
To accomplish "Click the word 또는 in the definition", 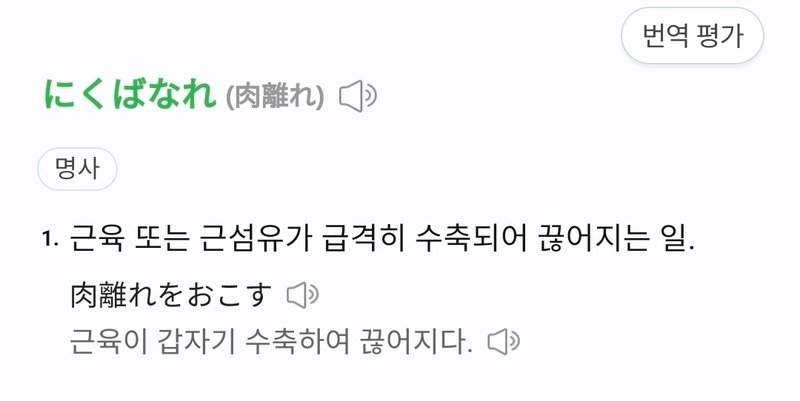I will click(x=161, y=238).
